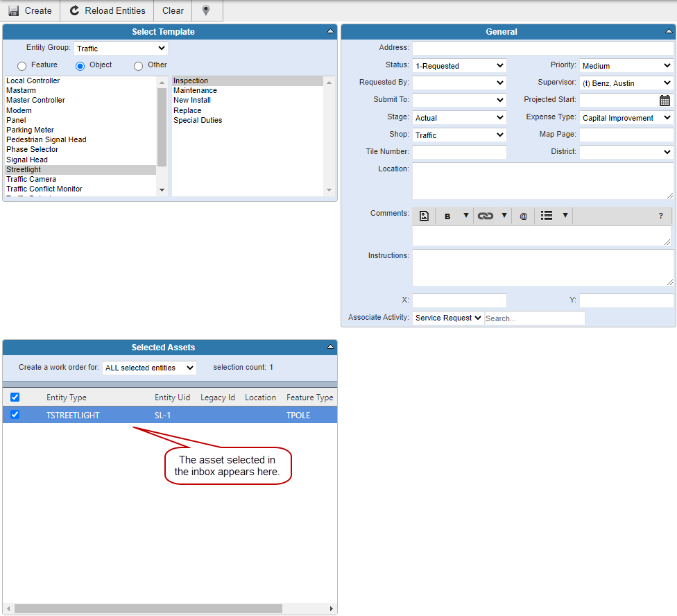
Task: Click the Create button
Action: [x=31, y=10]
